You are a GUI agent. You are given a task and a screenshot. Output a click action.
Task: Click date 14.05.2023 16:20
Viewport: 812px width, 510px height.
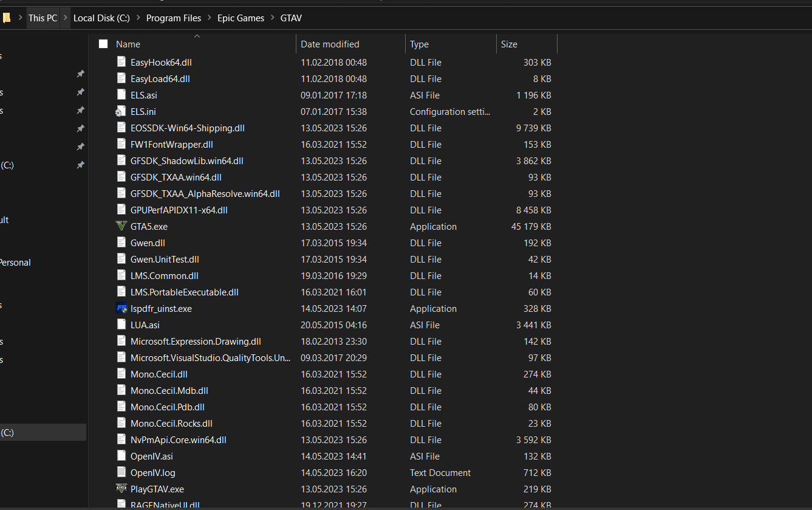(333, 472)
